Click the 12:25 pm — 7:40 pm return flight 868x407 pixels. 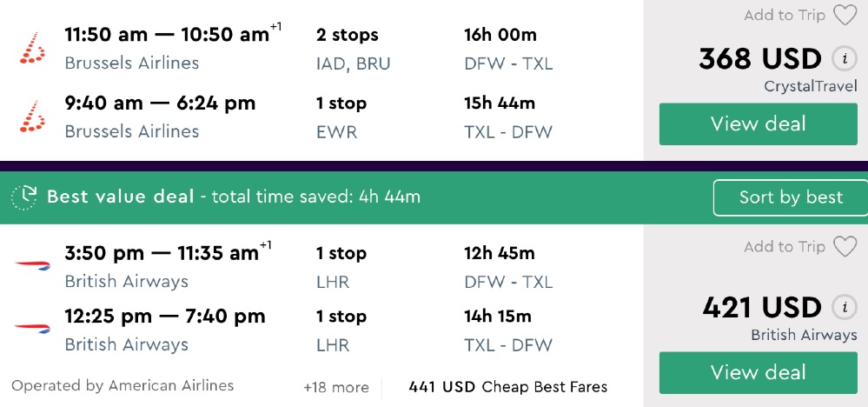[x=165, y=317]
